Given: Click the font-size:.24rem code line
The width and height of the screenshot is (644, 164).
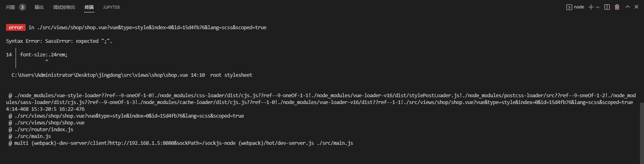Looking at the screenshot, I should tap(44, 55).
